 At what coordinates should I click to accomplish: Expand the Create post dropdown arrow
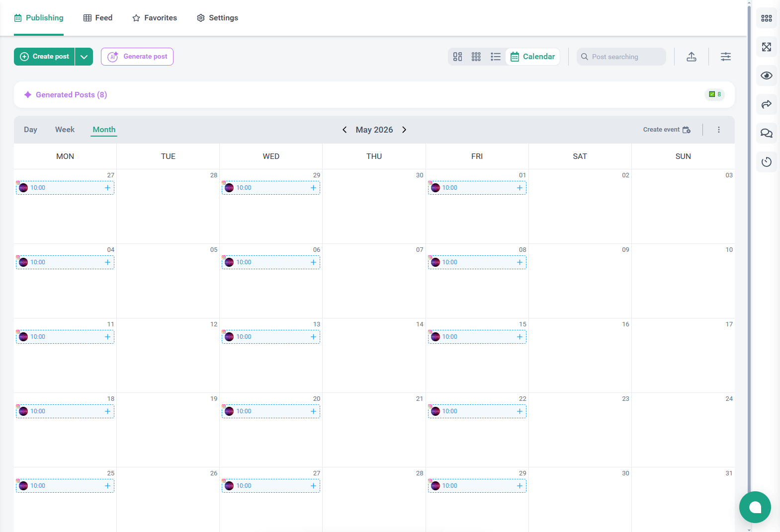pyautogui.click(x=84, y=57)
